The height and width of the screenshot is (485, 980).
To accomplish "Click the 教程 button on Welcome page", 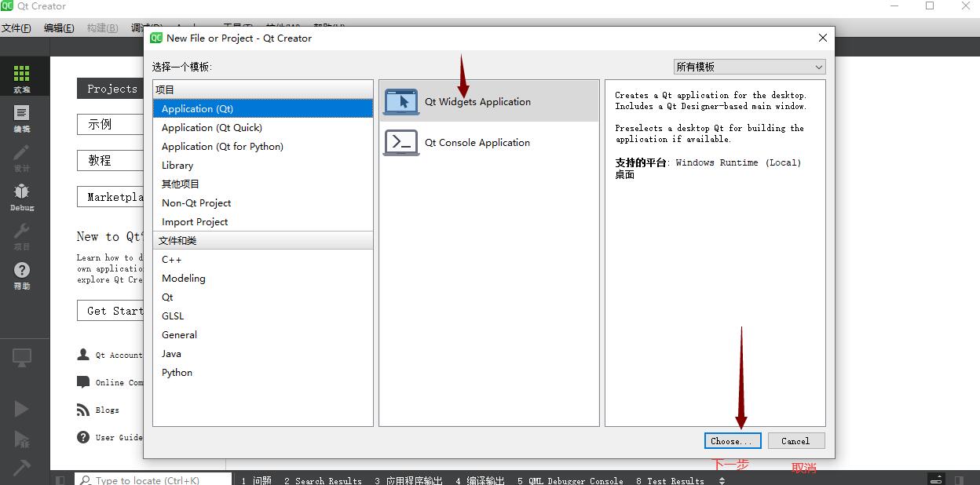I will pyautogui.click(x=110, y=160).
